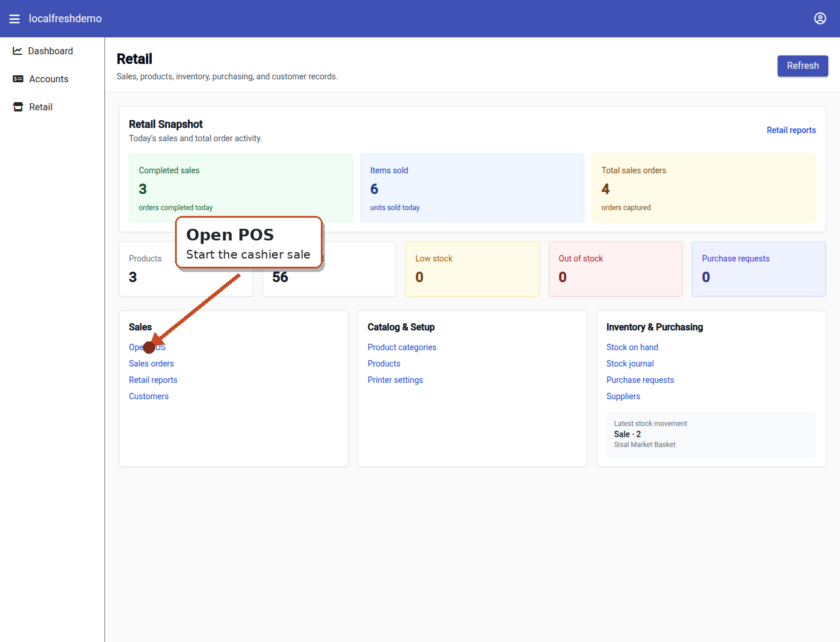Open the Suppliers link

pos(623,396)
